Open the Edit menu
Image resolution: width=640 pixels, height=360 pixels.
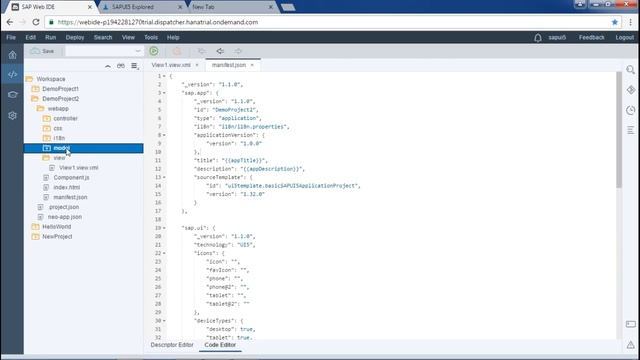coord(31,37)
